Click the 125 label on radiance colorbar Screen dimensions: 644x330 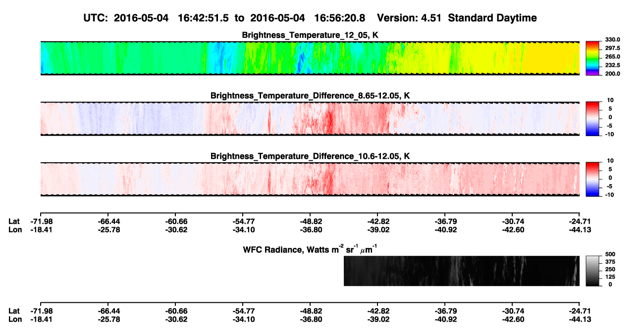pos(610,277)
